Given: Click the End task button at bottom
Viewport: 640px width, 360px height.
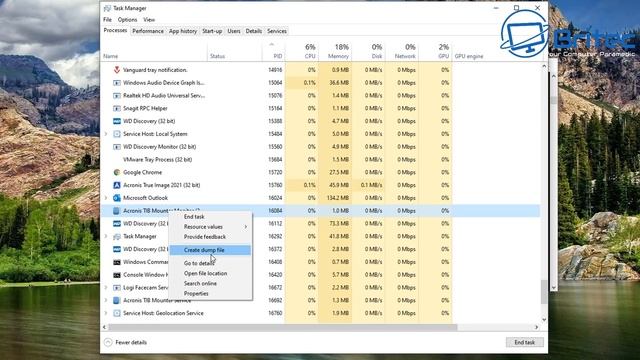Looking at the screenshot, I should tap(524, 342).
